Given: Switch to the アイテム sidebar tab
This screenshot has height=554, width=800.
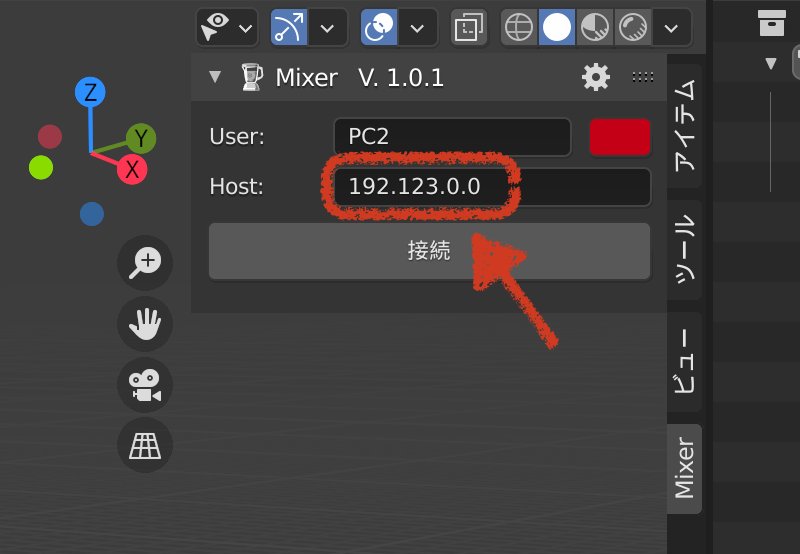Looking at the screenshot, I should click(x=685, y=125).
